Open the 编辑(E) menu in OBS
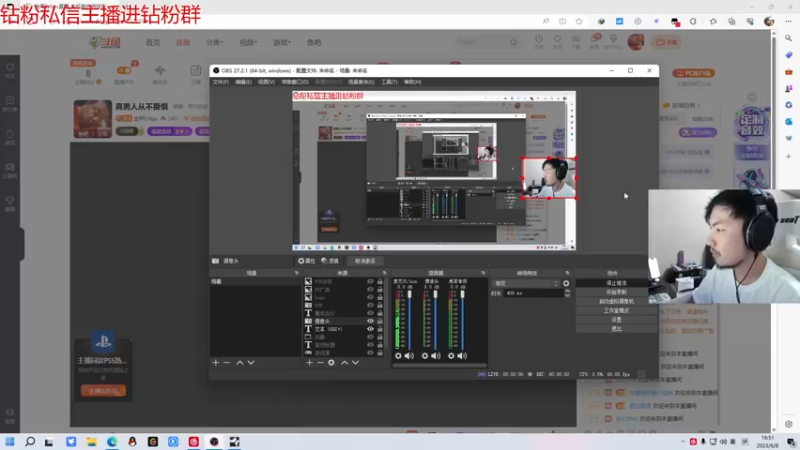800x450 pixels. point(243,82)
